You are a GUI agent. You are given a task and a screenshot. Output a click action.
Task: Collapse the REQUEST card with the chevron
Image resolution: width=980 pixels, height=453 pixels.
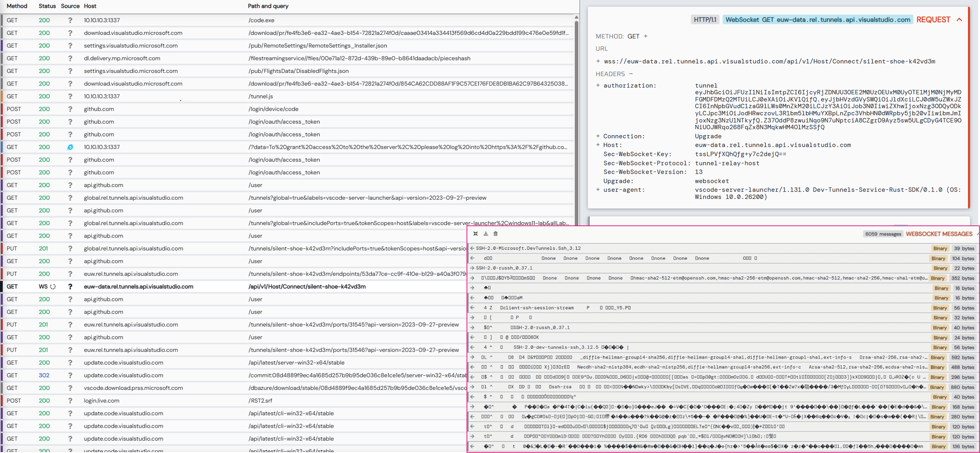pyautogui.click(x=959, y=20)
